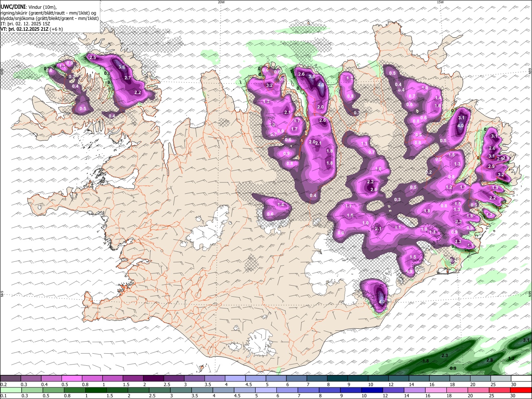Click the bright red 30 swatch in the rain scale

pos(521,390)
